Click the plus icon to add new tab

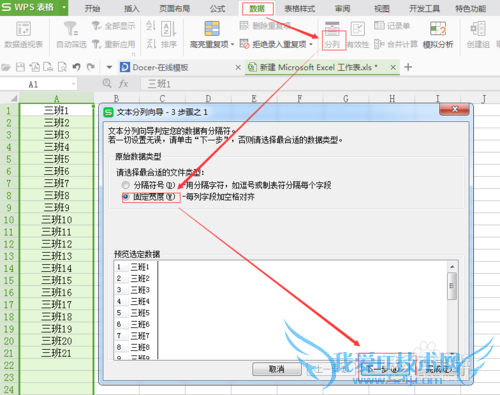(x=408, y=67)
